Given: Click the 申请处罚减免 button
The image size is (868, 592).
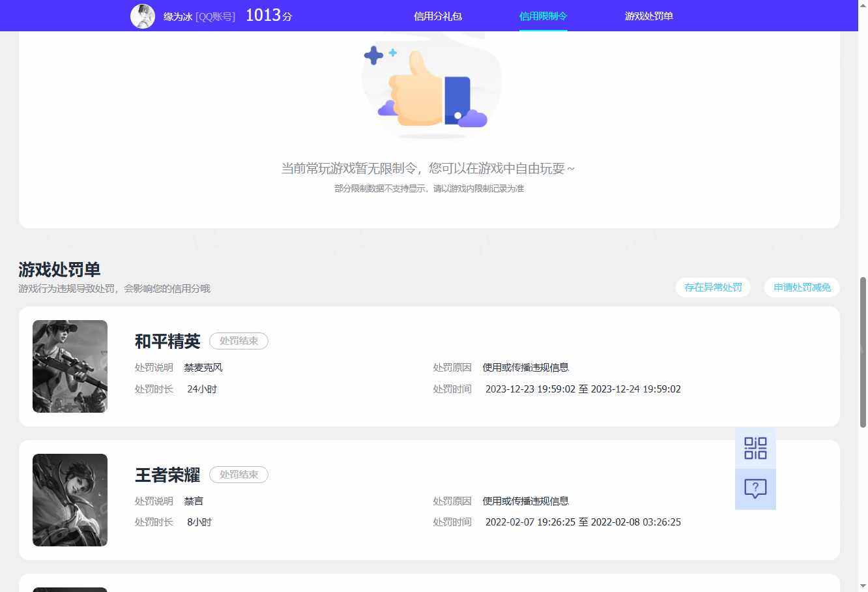Looking at the screenshot, I should [802, 288].
